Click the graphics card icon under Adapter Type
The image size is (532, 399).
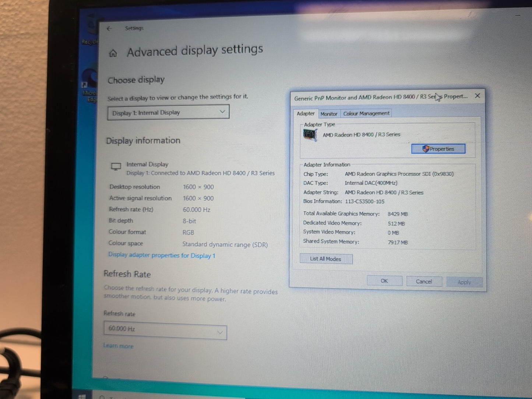pyautogui.click(x=310, y=135)
